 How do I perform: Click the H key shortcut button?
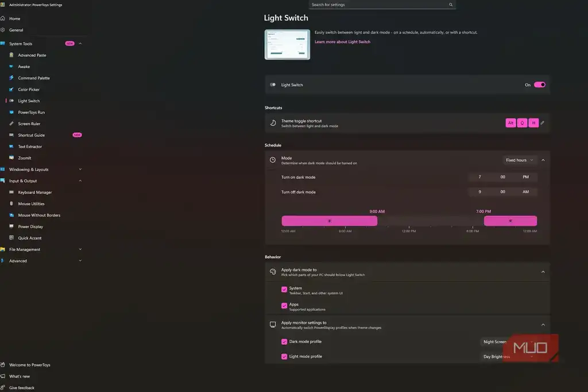pyautogui.click(x=533, y=123)
